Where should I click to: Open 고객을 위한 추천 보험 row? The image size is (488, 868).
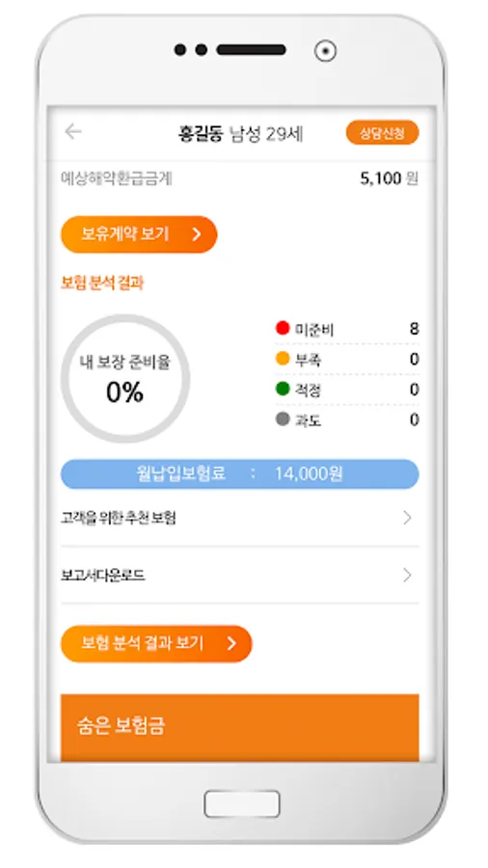tap(239, 518)
